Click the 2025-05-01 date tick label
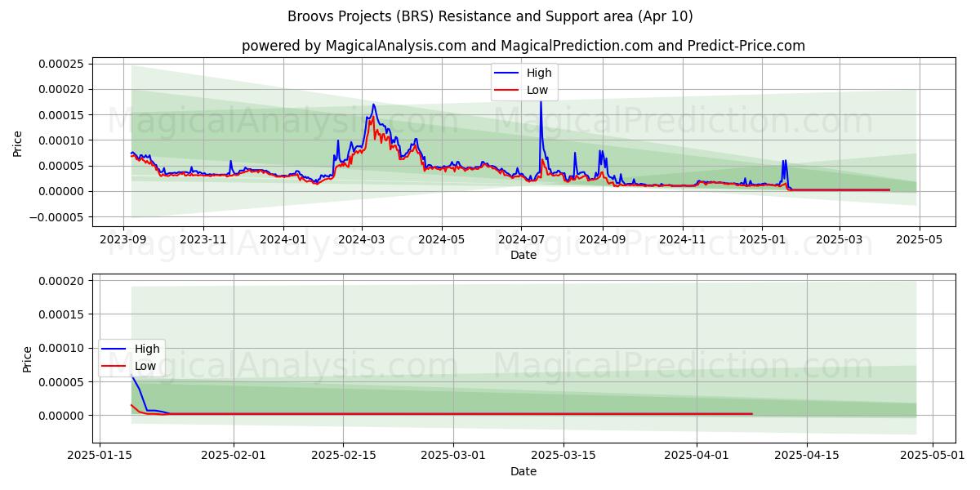 tap(933, 454)
